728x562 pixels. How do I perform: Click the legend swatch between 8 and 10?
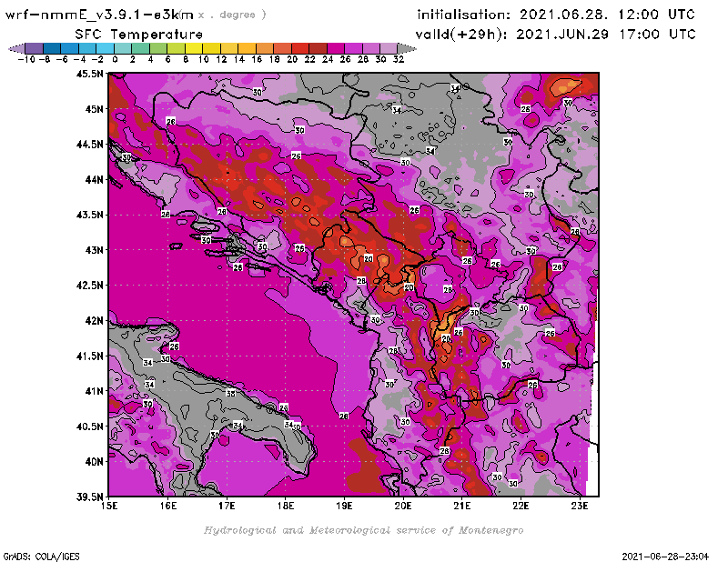194,48
